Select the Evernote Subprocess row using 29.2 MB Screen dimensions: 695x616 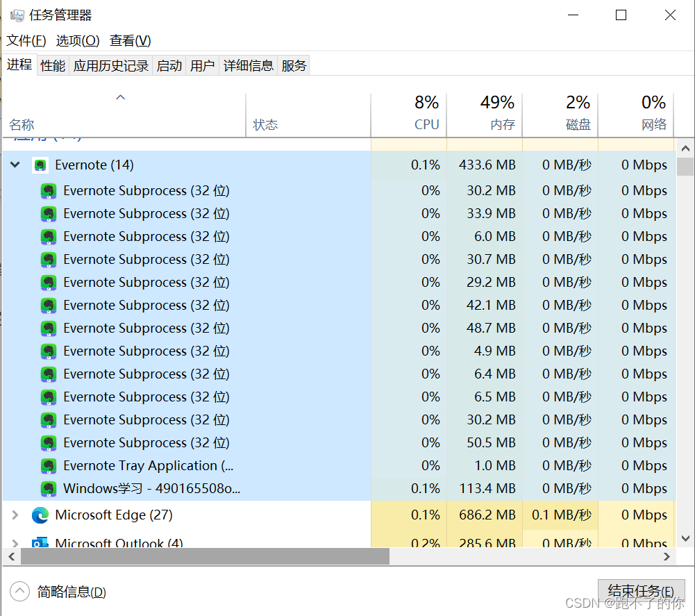(x=340, y=283)
